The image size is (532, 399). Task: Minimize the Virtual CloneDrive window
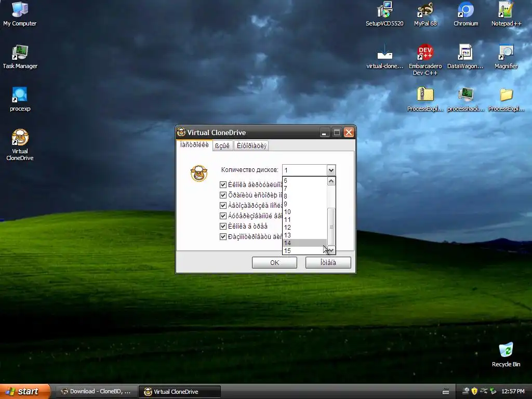(x=324, y=132)
